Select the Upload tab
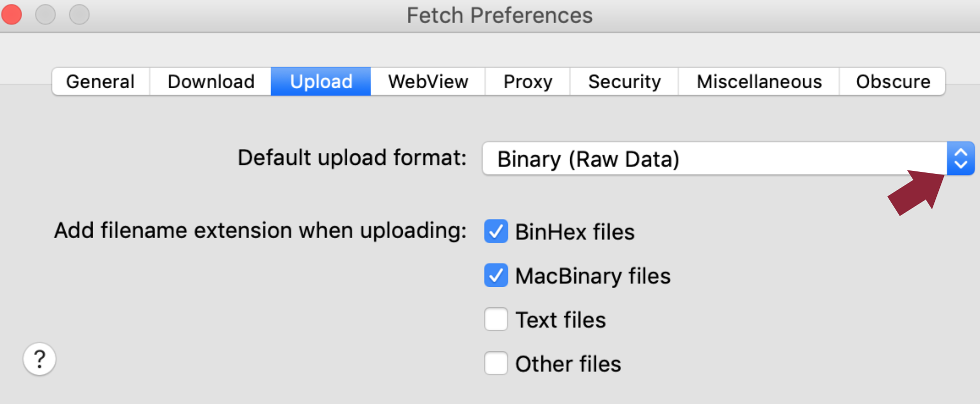Screen dimensions: 980x404 (321, 81)
